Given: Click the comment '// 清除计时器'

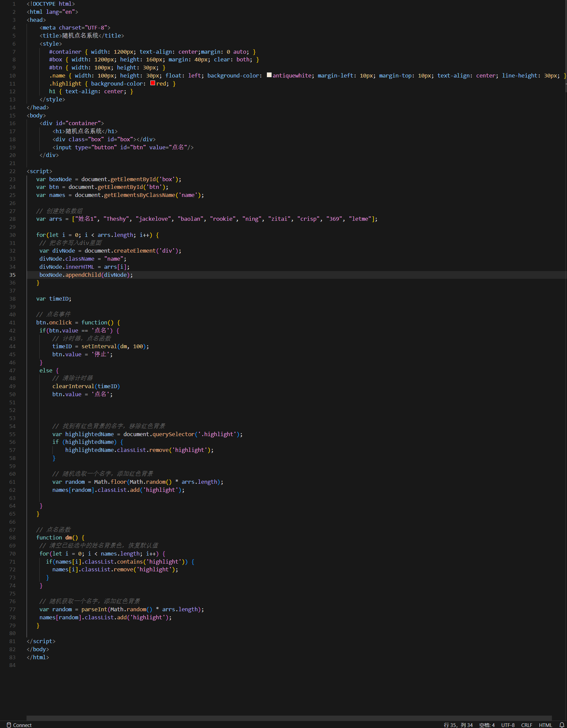Looking at the screenshot, I should [73, 378].
